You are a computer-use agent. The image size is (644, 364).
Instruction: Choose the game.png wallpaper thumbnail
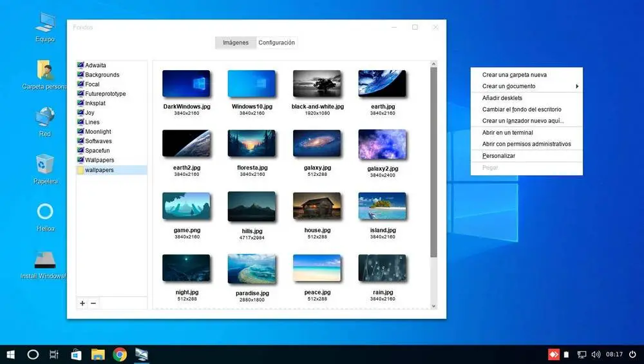tap(186, 206)
